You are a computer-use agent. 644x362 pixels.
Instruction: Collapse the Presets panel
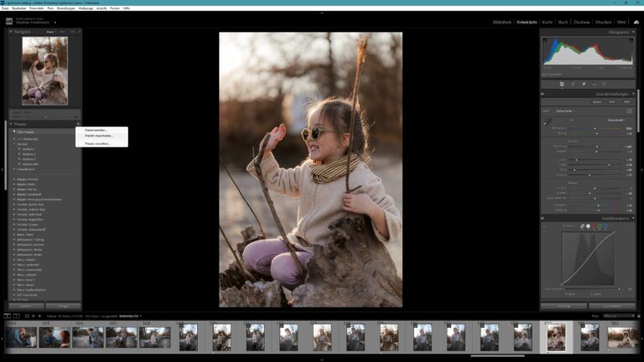coord(11,124)
